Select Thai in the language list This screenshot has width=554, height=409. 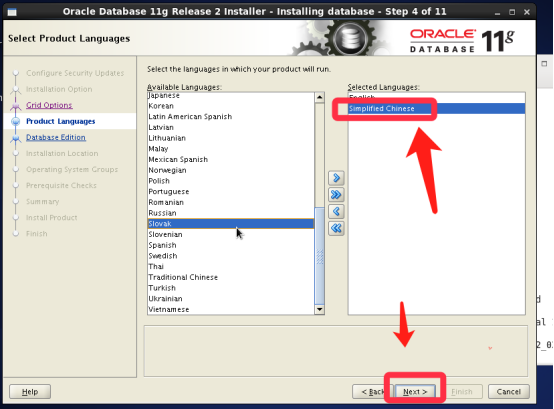click(231, 267)
